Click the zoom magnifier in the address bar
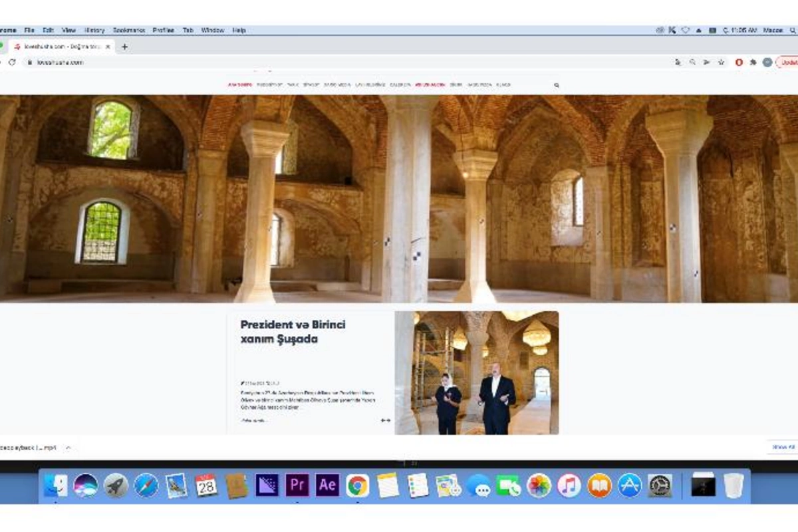The width and height of the screenshot is (798, 532). tap(692, 62)
